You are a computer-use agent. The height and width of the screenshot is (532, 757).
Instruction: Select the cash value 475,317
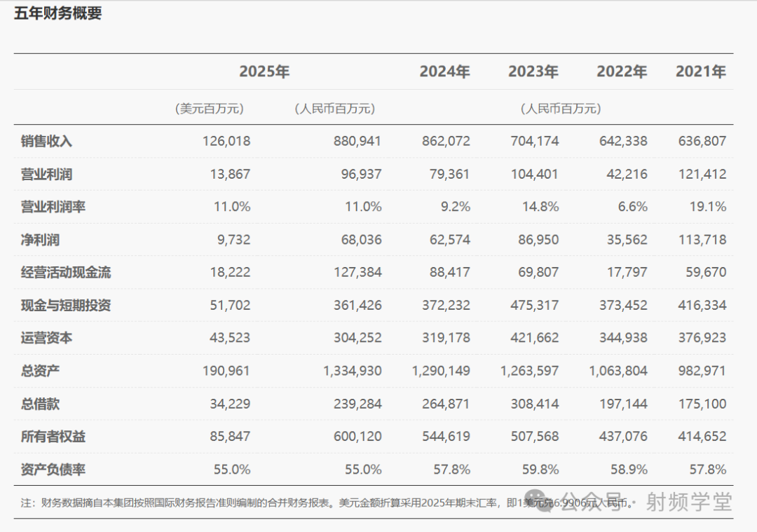click(x=535, y=305)
